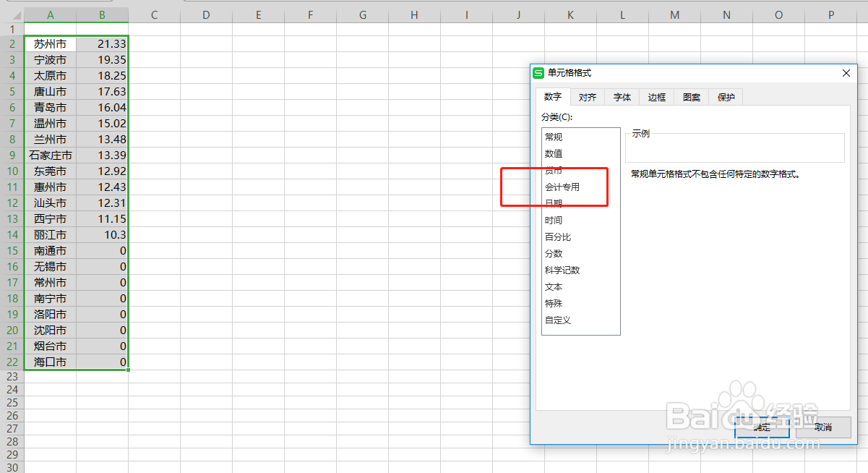Select column A header
Viewport: 868px width, 473px height.
click(50, 14)
